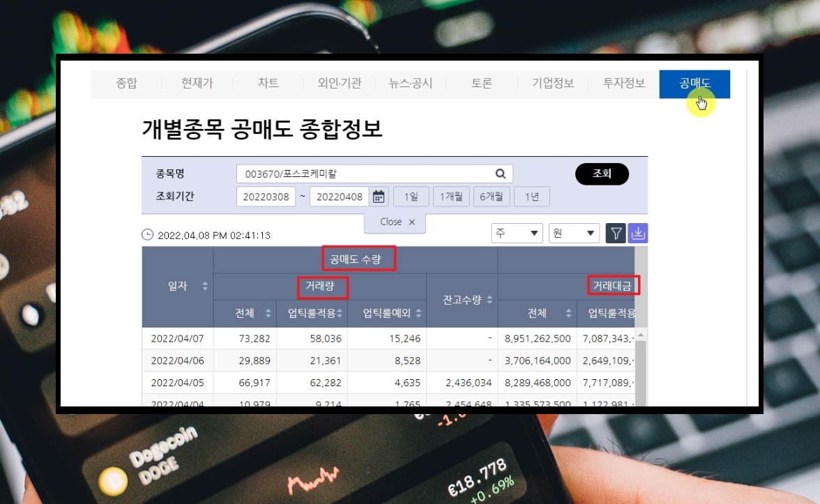Click the value 29,889

(254, 361)
